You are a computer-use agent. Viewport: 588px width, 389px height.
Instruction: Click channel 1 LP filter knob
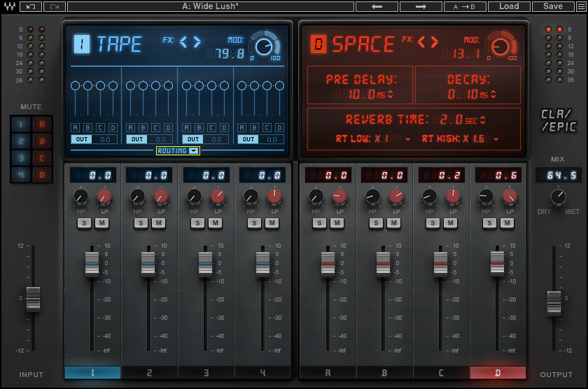pos(104,197)
